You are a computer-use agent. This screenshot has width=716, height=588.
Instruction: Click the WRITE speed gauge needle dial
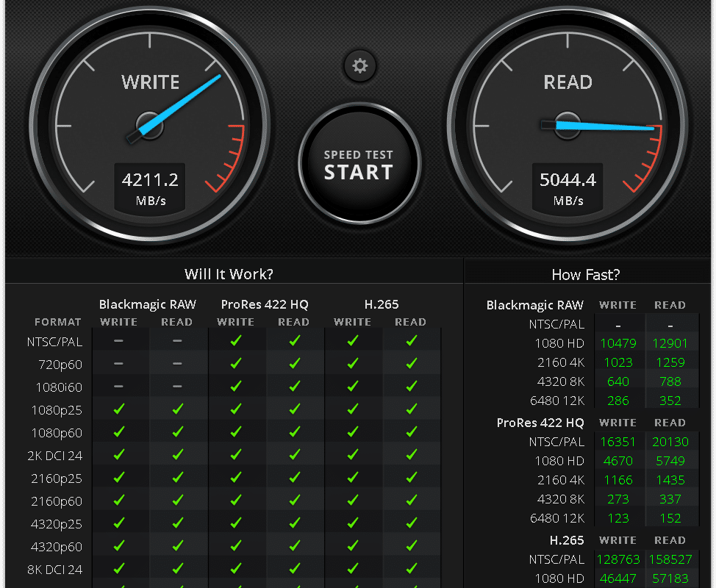click(150, 124)
